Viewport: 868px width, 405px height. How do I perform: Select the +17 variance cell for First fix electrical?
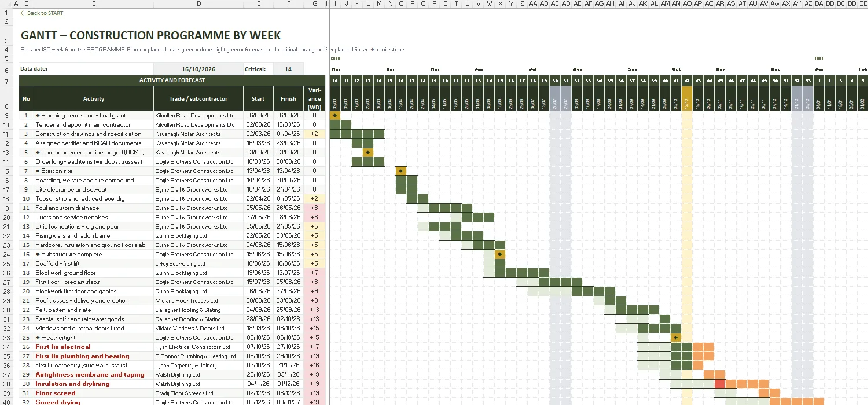point(315,347)
